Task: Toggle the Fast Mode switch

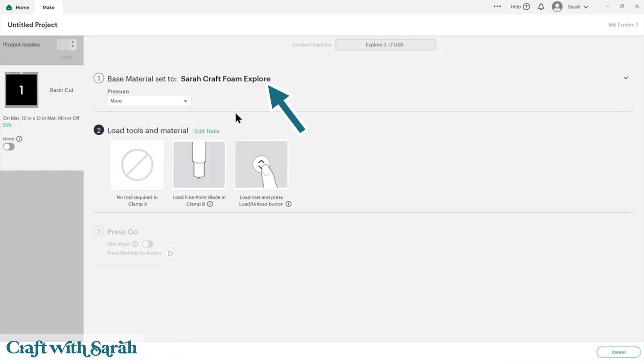Action: (148, 244)
